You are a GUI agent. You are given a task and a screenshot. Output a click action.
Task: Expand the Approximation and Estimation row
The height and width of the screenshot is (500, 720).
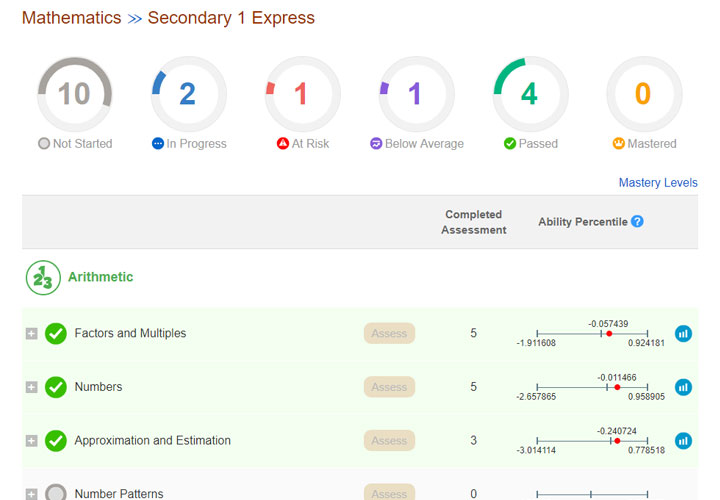(31, 440)
